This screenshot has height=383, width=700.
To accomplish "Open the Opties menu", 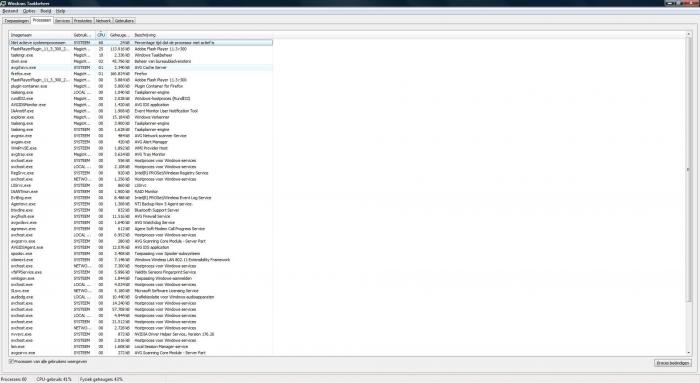I will pyautogui.click(x=29, y=11).
